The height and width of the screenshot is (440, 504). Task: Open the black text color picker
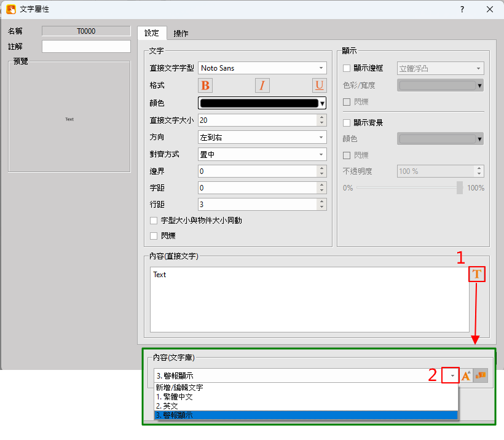click(262, 103)
